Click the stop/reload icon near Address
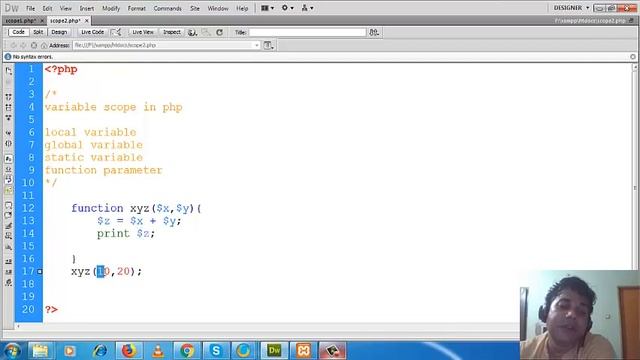 (34, 45)
